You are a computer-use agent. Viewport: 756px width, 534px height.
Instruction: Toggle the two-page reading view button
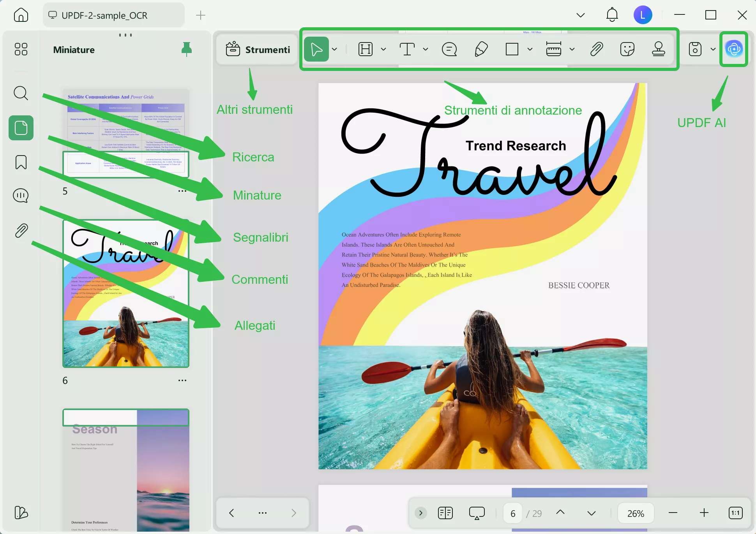tap(445, 513)
